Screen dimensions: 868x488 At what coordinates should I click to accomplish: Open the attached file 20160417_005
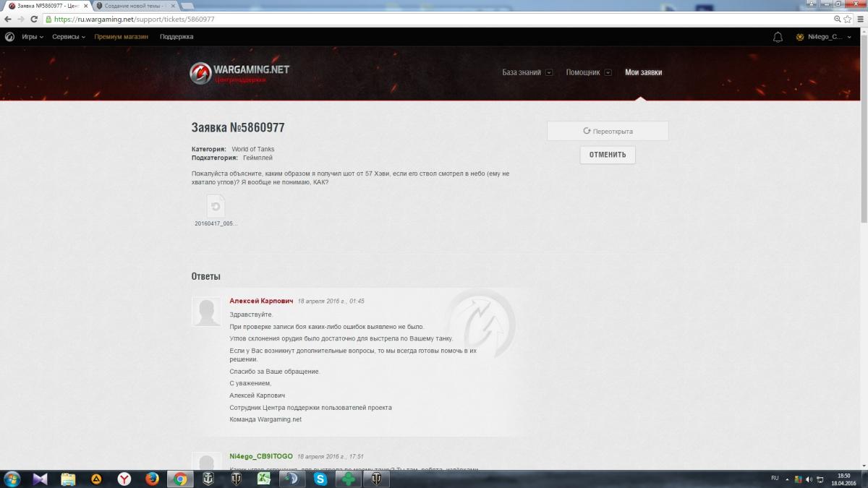216,210
